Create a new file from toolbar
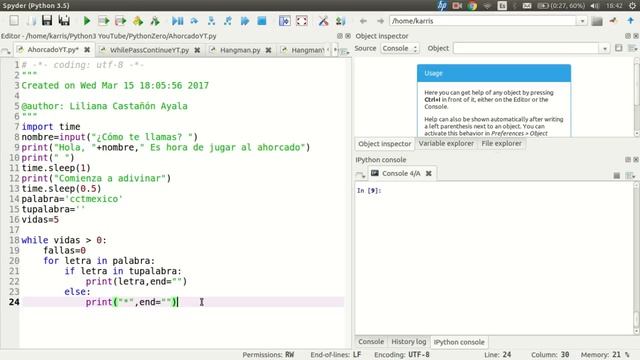 [14, 20]
